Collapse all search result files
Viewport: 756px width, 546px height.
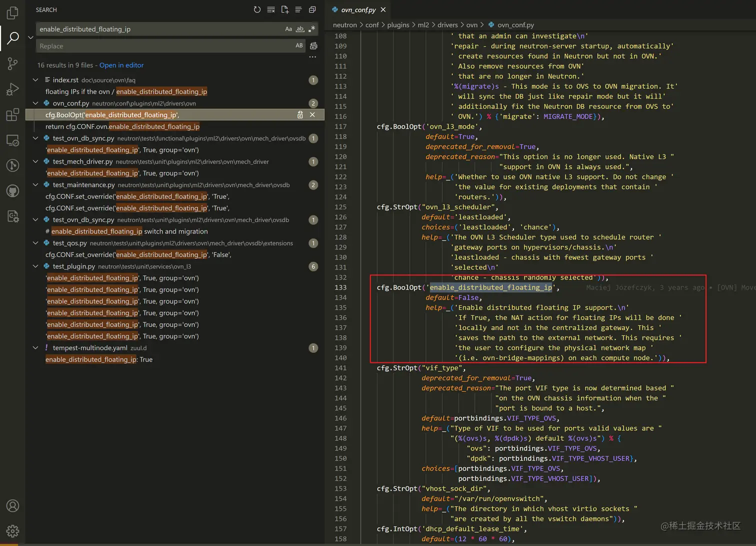point(312,9)
